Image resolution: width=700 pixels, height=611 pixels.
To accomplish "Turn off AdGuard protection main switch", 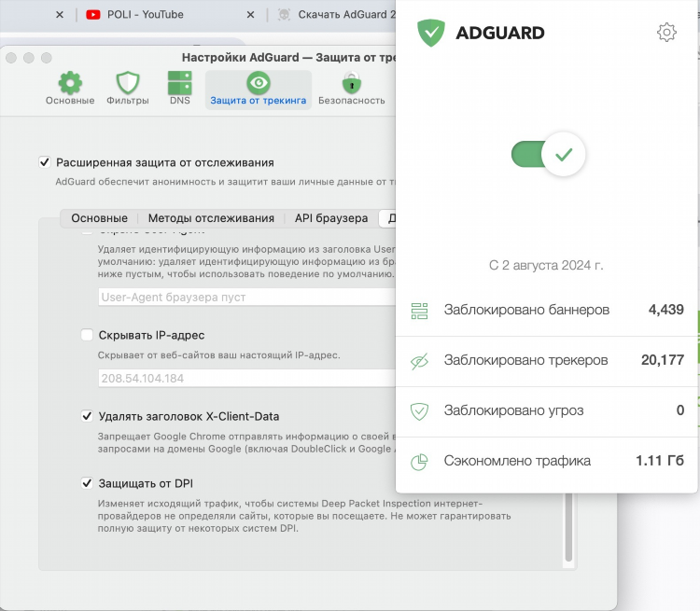I will coord(548,154).
